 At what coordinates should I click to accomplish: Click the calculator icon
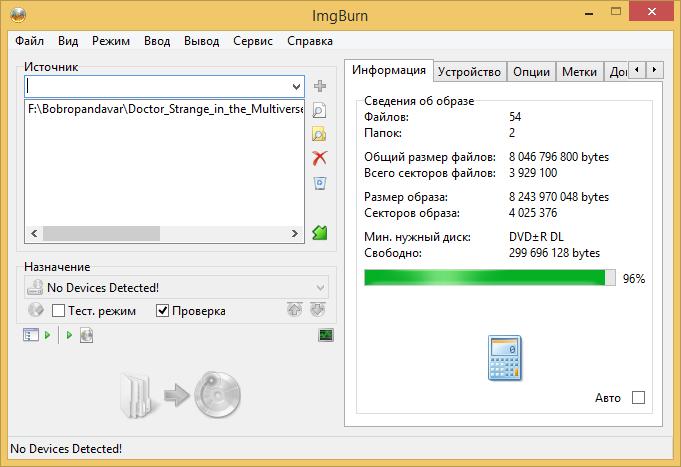505,358
